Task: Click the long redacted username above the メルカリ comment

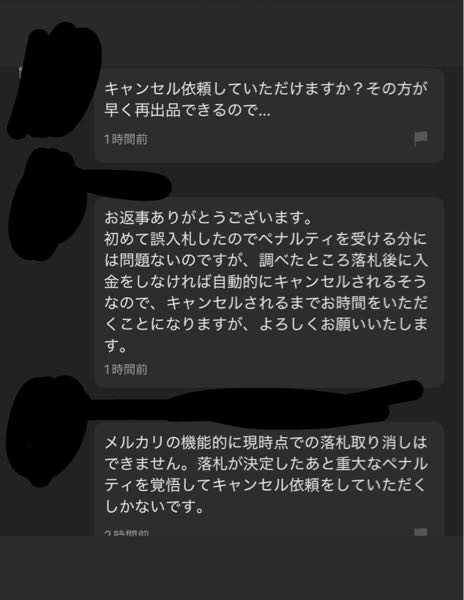Action: tap(252, 406)
